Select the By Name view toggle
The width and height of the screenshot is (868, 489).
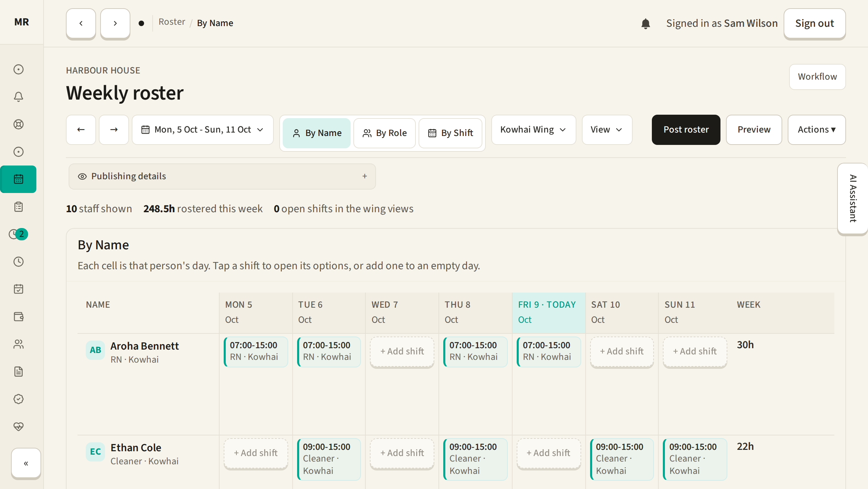point(317,133)
